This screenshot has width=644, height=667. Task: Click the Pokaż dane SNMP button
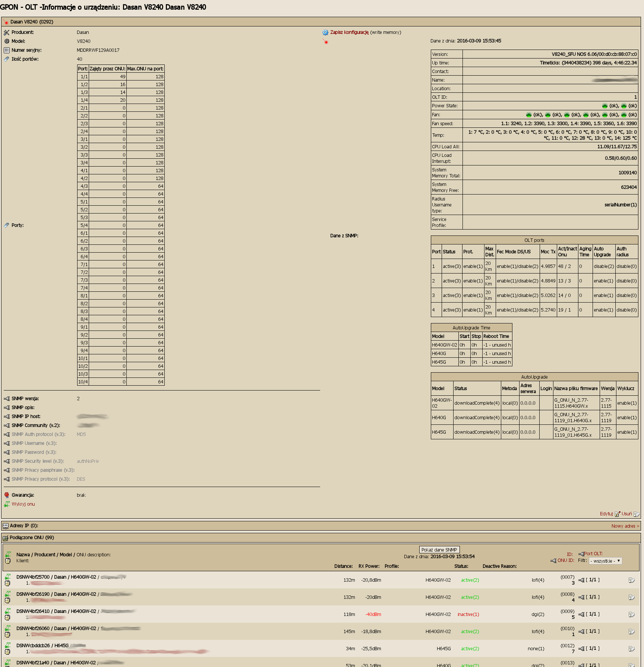coord(439,550)
